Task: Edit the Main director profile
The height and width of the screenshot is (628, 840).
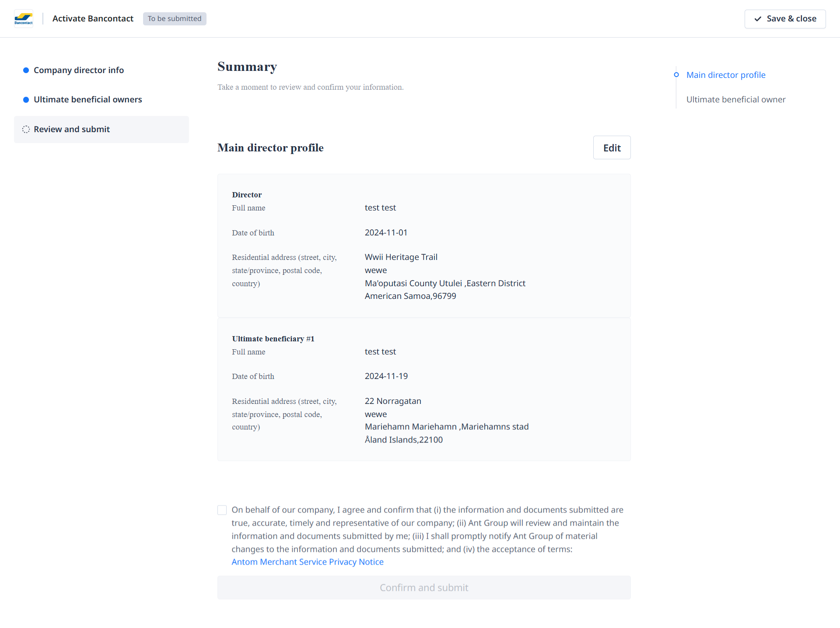Action: coord(612,148)
